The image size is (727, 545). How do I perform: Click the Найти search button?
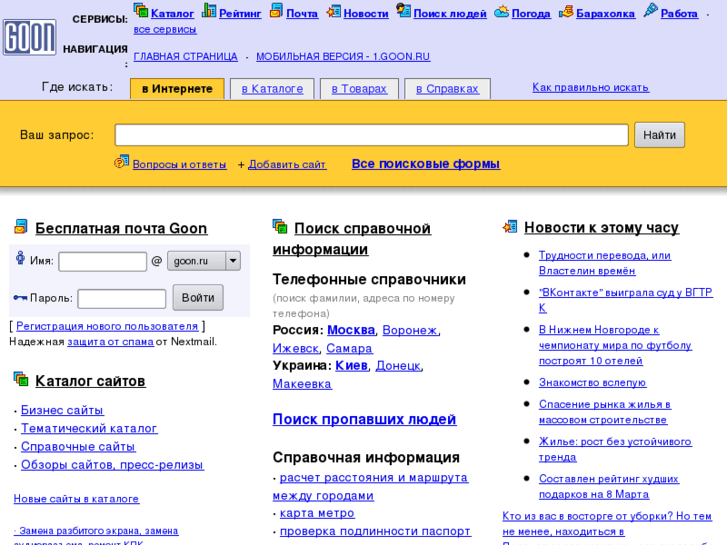[x=659, y=135]
